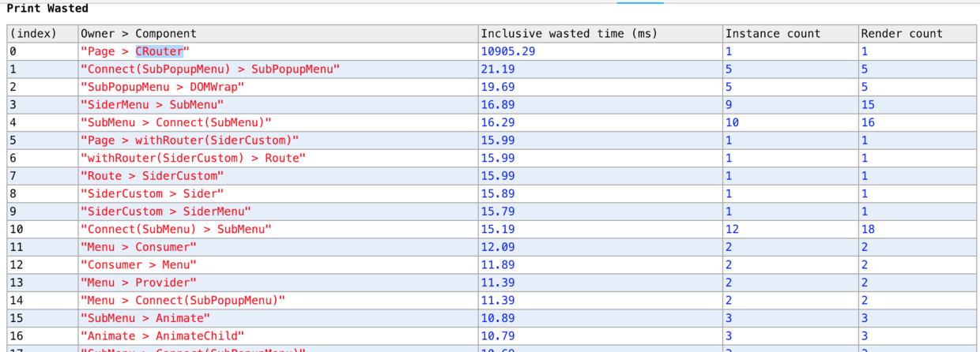Click instance count 12 in row 10
Screen dimensions: 980x352
733,229
